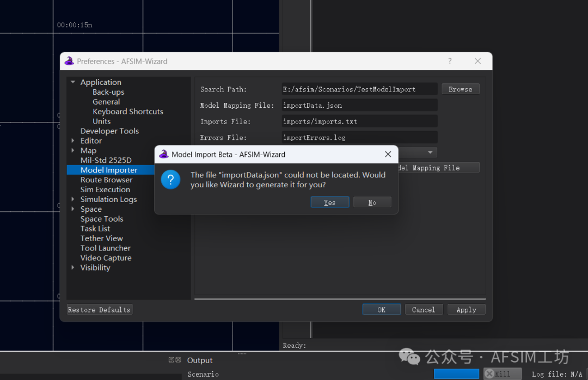This screenshot has width=588, height=380.
Task: Select Units preferences page
Action: [x=102, y=121]
